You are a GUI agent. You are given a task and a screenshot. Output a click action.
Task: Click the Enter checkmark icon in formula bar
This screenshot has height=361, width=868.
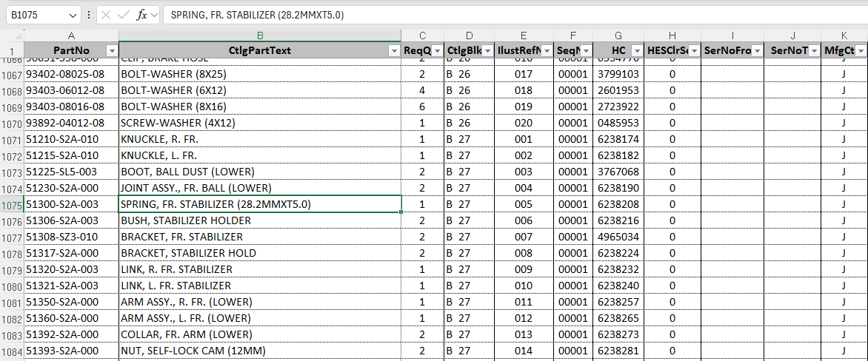[x=124, y=15]
